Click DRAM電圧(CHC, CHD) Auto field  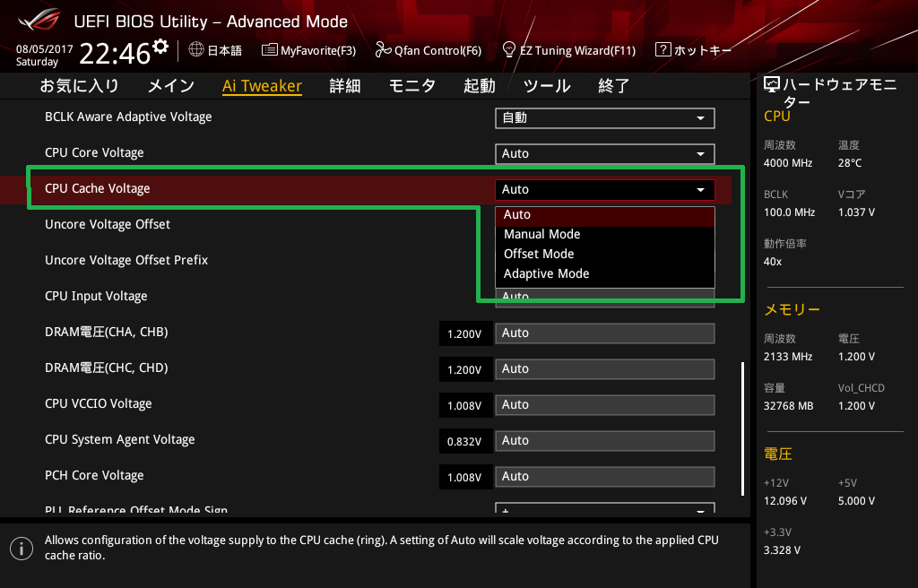(x=605, y=369)
